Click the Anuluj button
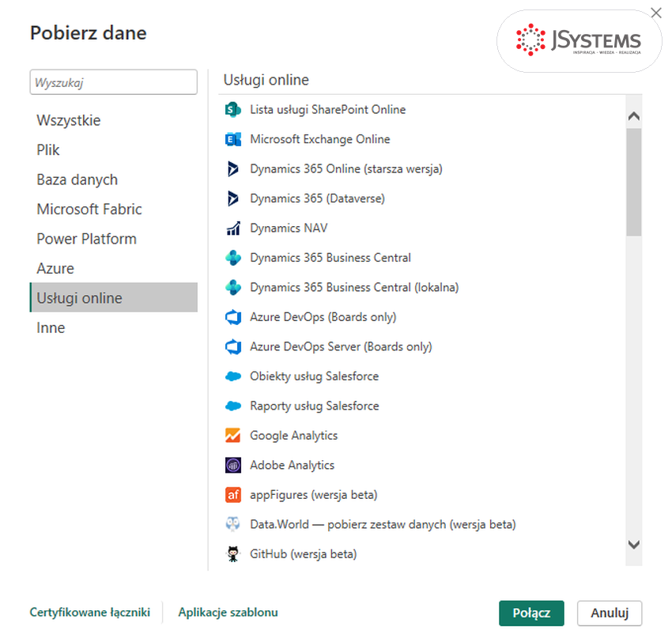 coord(610,614)
